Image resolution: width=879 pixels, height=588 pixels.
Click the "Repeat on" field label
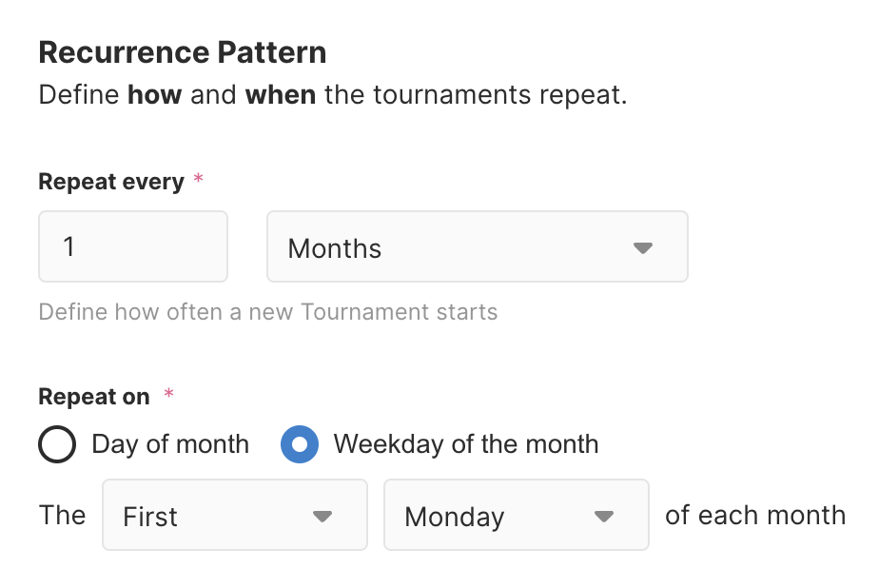click(x=93, y=397)
